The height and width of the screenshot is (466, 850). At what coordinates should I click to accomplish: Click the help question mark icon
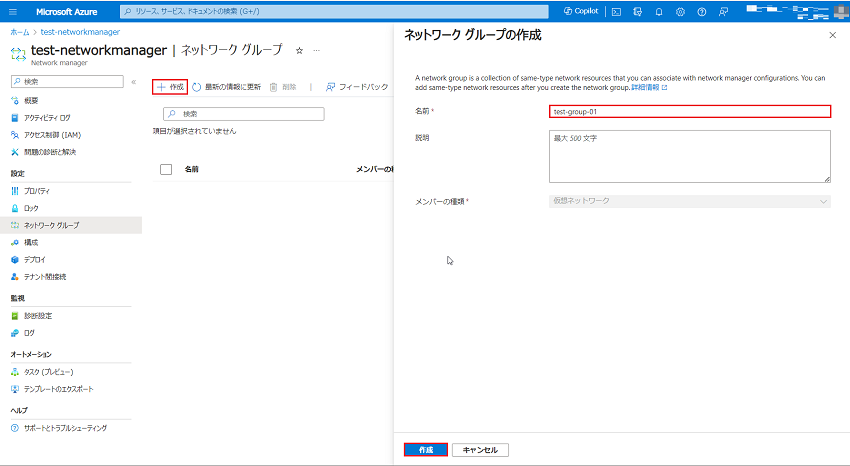701,12
